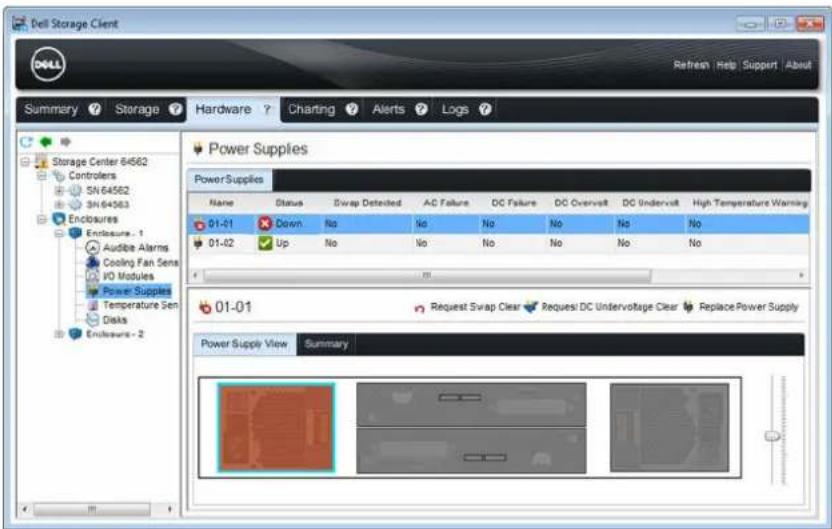
Task: Open the Support link in header
Action: coord(760,65)
